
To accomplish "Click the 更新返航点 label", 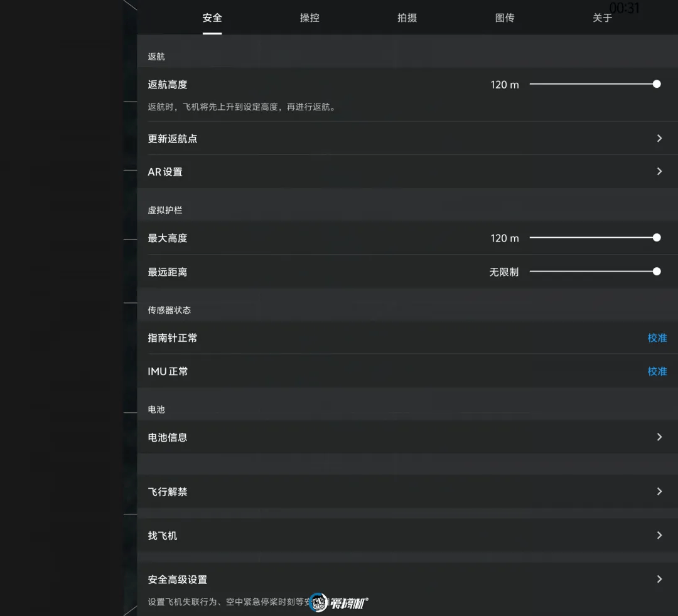I will 173,139.
